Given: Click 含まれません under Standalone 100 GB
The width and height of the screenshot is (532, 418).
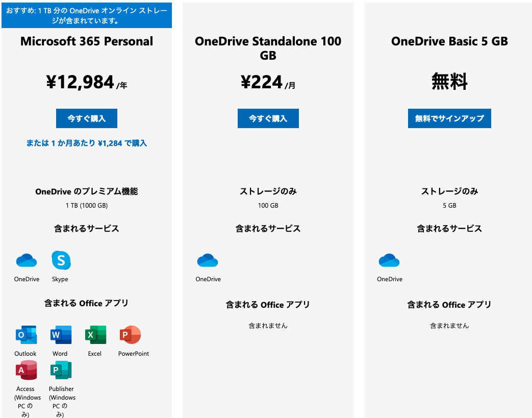Looking at the screenshot, I should click(268, 326).
